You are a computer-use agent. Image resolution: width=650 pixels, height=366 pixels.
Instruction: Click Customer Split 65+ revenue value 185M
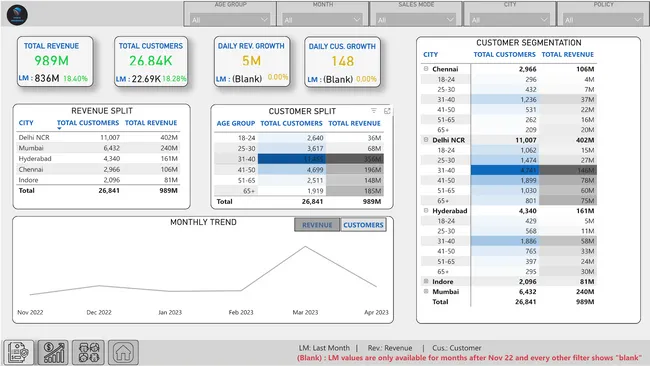click(x=373, y=191)
